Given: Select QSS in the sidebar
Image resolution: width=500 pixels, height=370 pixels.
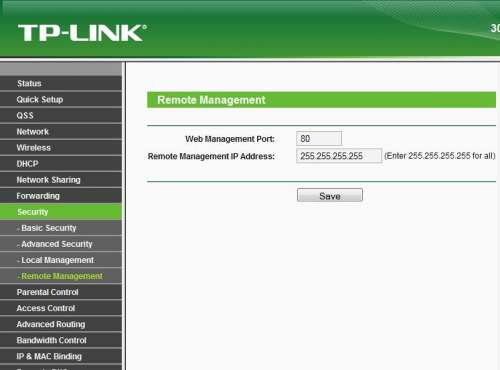Looking at the screenshot, I should point(61,115).
